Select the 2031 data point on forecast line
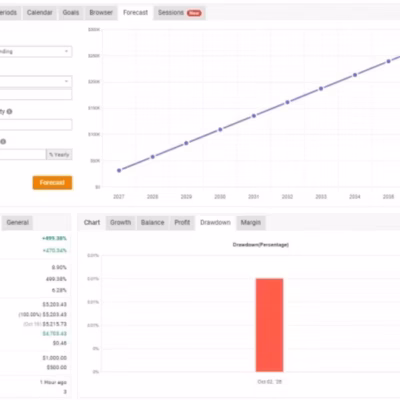 [254, 116]
